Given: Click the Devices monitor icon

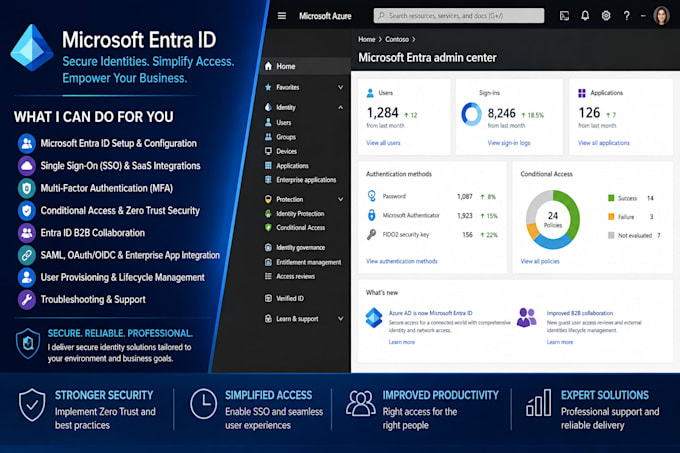Looking at the screenshot, I should [268, 151].
